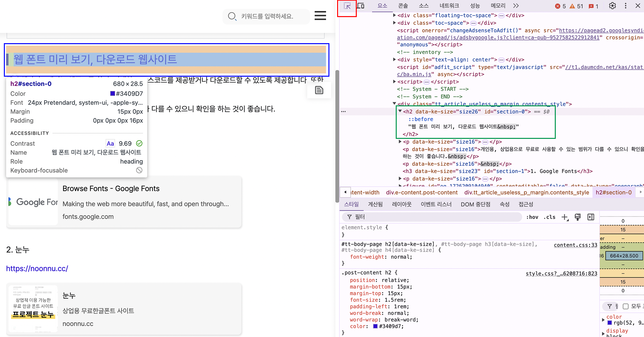Open the 눈누 noonnu.cc link card
This screenshot has width=644, height=337.
tap(124, 309)
